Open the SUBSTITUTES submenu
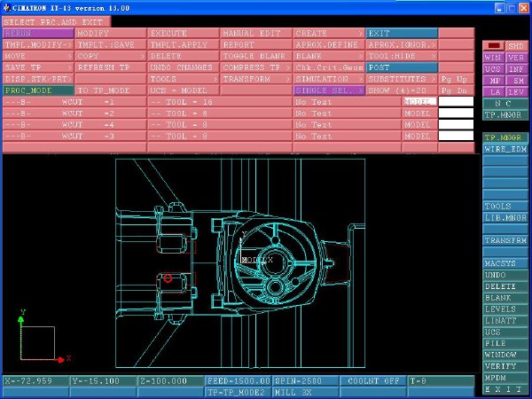 (x=402, y=79)
